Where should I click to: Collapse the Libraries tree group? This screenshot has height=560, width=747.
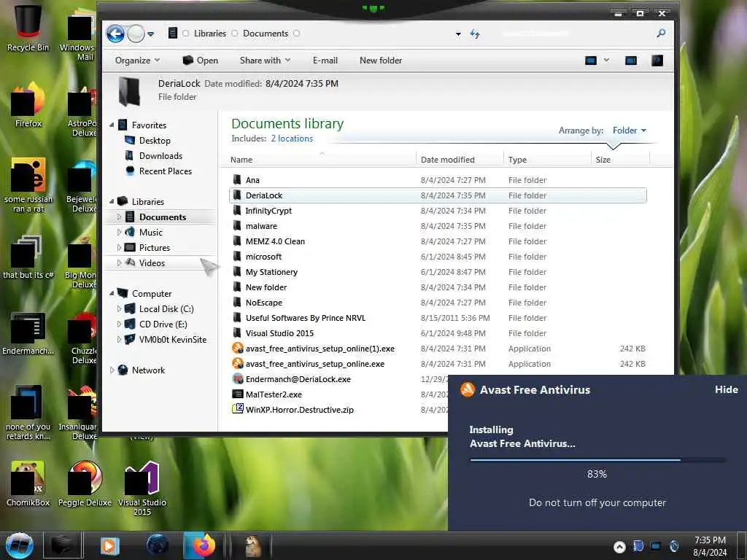tap(112, 202)
